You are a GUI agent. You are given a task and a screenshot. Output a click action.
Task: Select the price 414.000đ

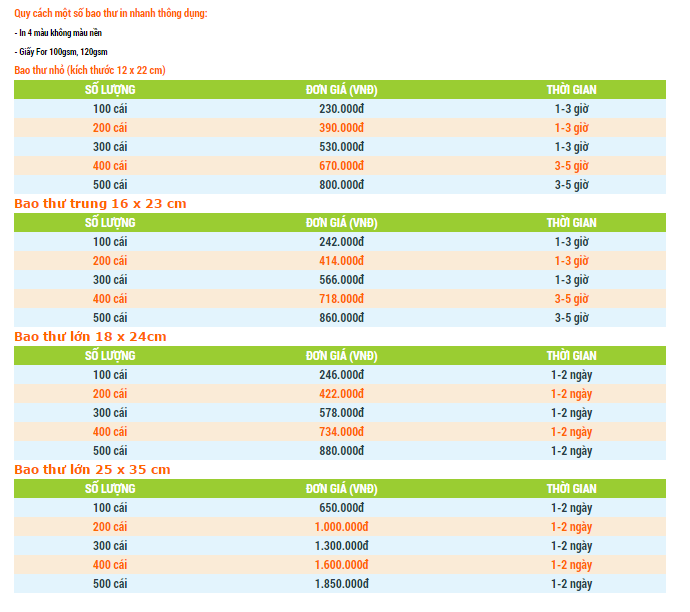pos(342,260)
